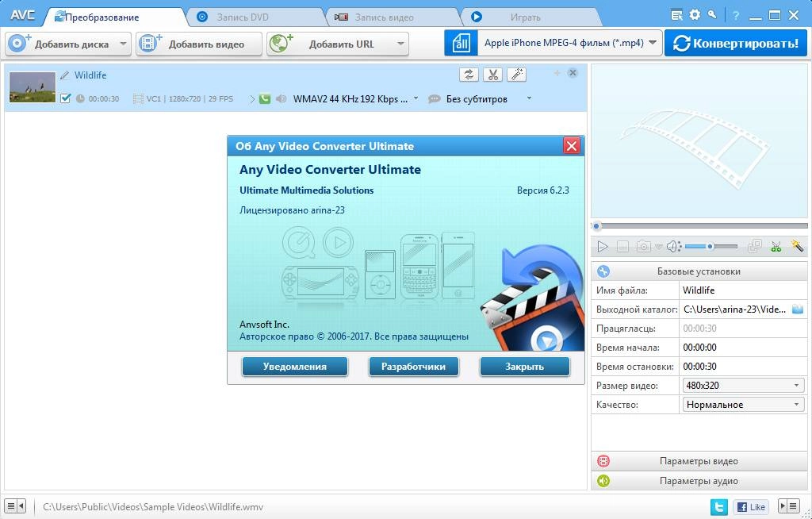Adjust the preview volume slider
Viewport: 812px width, 519px height.
[x=711, y=247]
